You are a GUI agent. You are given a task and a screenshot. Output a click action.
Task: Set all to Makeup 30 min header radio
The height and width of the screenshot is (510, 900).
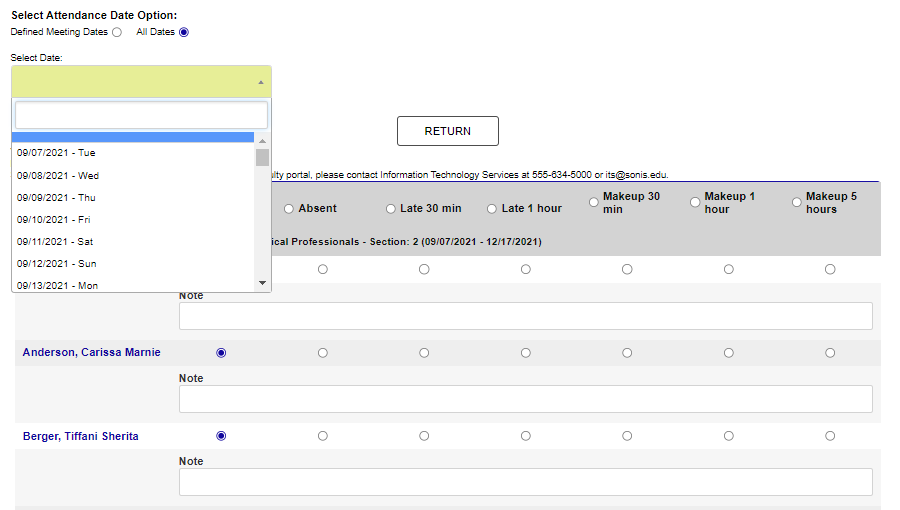[x=593, y=202]
